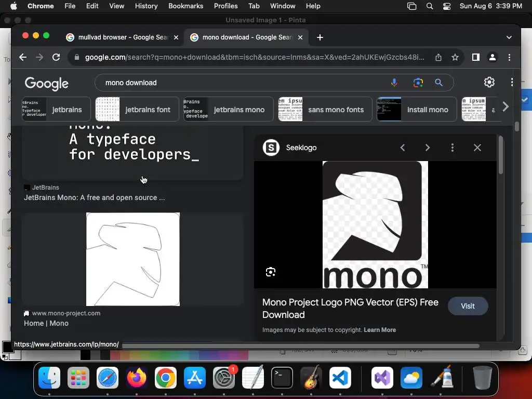This screenshot has height=399, width=532.
Task: Click the large mono logo preview image
Action: pos(375,224)
